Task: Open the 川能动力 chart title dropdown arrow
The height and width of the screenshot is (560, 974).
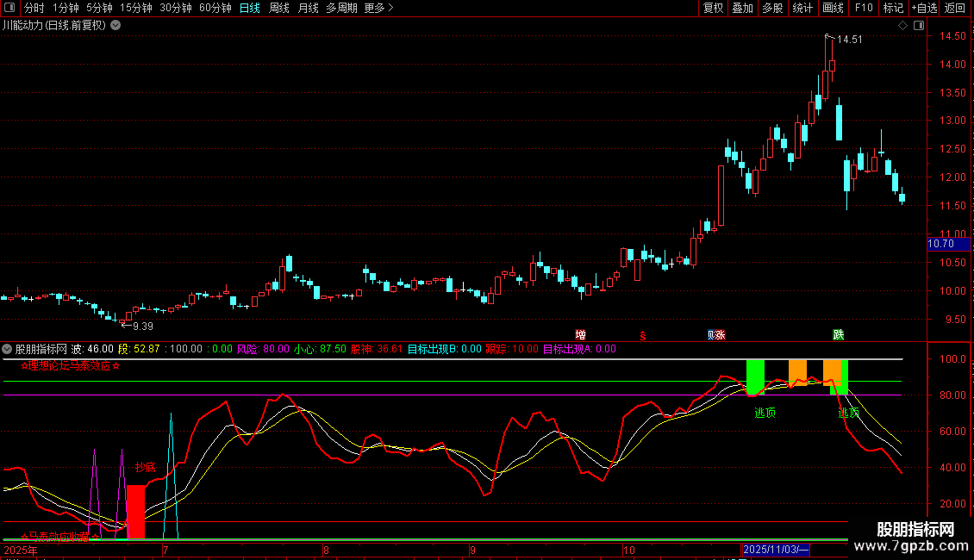Action: pos(116,26)
